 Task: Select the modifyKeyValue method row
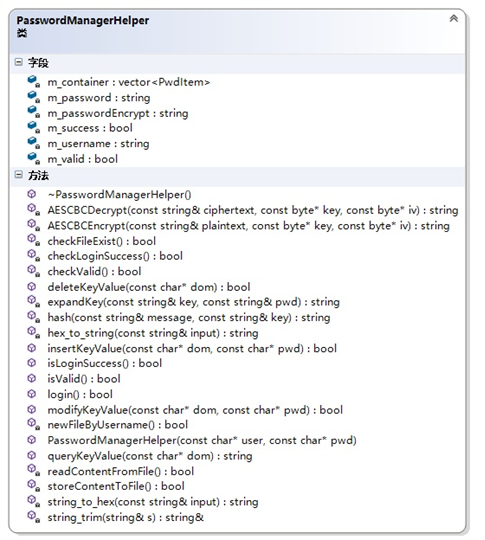195,410
